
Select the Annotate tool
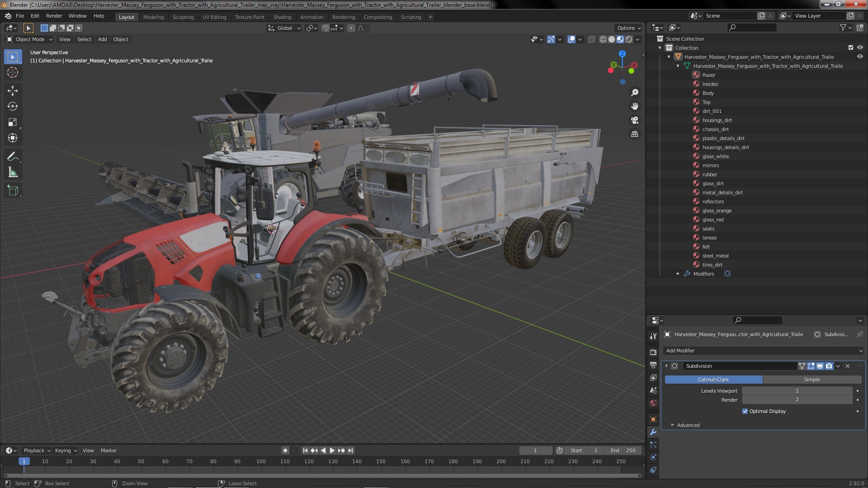tap(13, 156)
